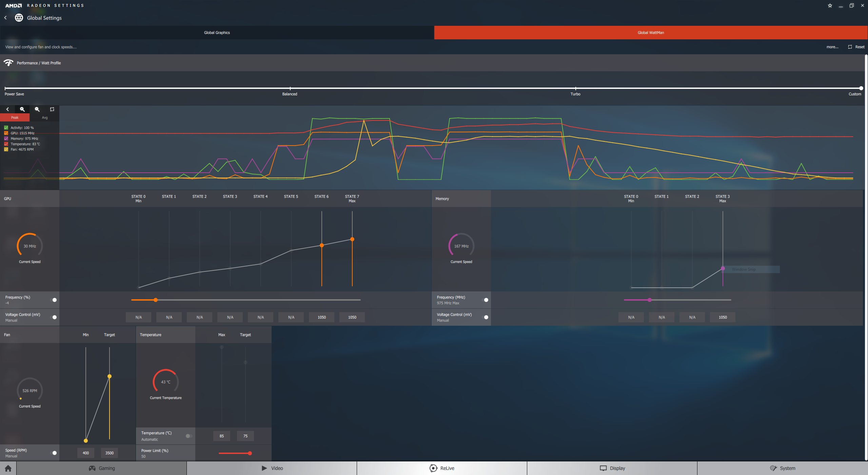Select the Avg graph view
Viewport: 868px width, 475px height.
(x=45, y=117)
